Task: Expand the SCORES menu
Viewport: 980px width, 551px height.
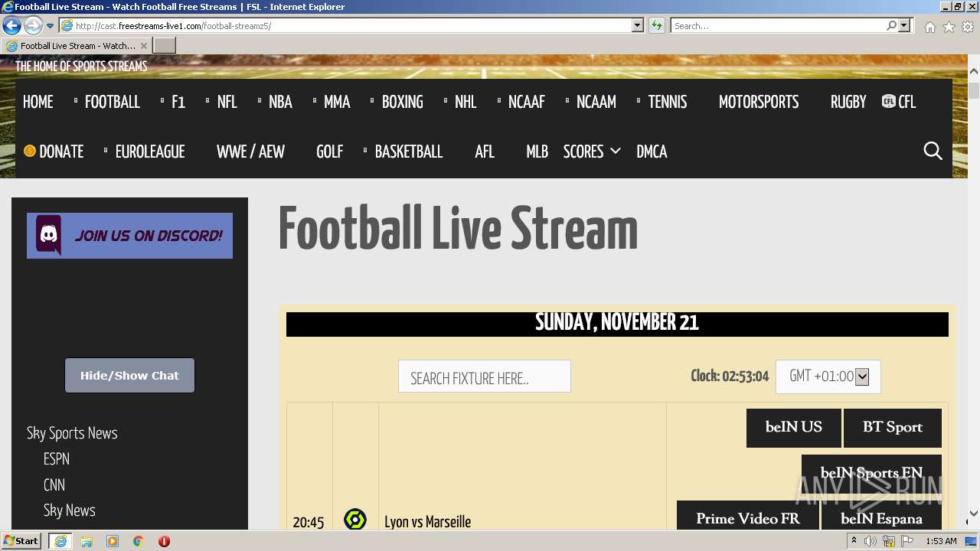Action: point(592,152)
